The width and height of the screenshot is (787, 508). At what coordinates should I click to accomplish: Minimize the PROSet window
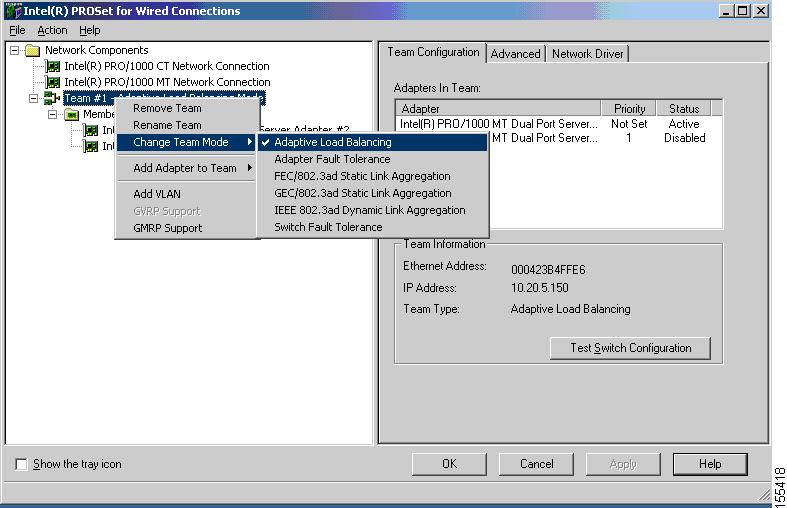(x=726, y=11)
